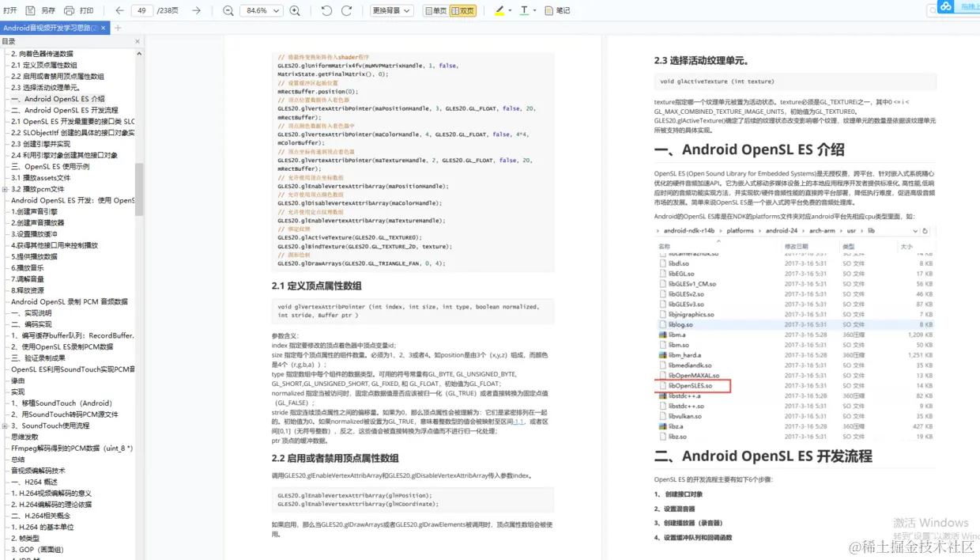The image size is (980, 560).
Task: Go to next page with right arrow
Action: click(x=196, y=10)
